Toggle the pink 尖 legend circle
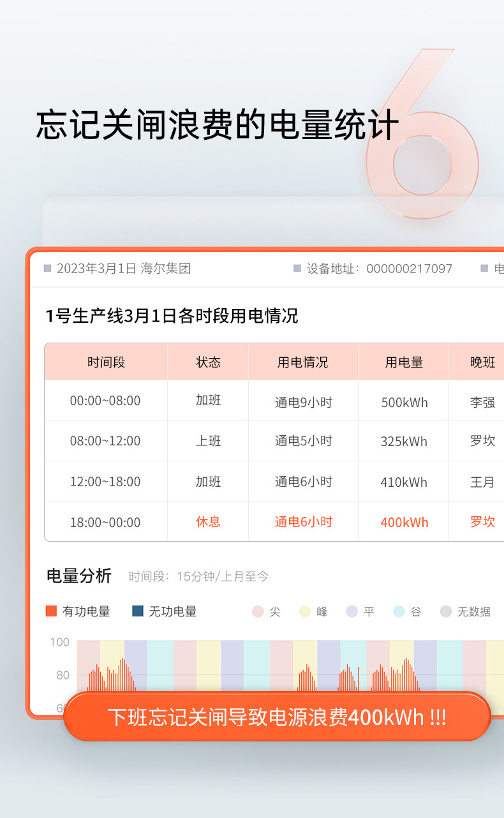This screenshot has width=504, height=818. tap(258, 611)
